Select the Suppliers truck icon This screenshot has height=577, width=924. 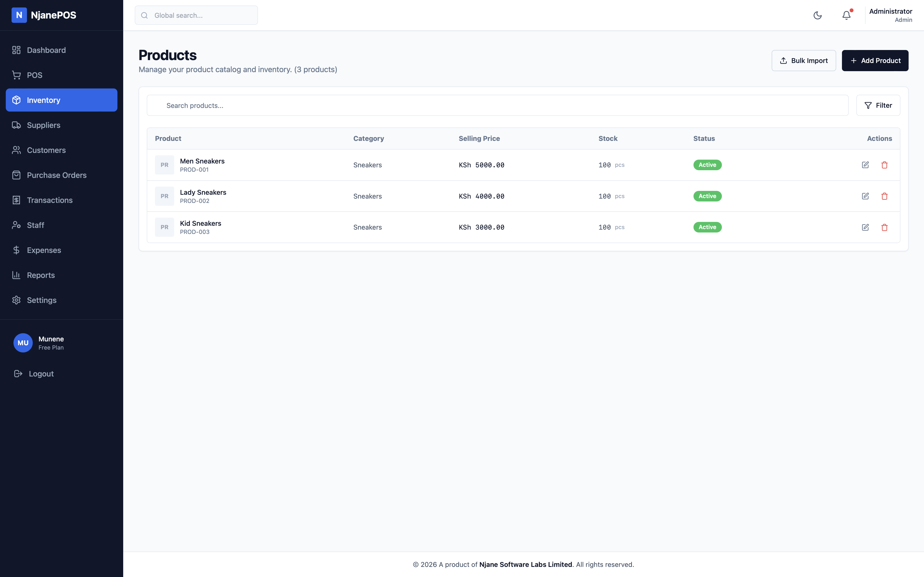[16, 125]
